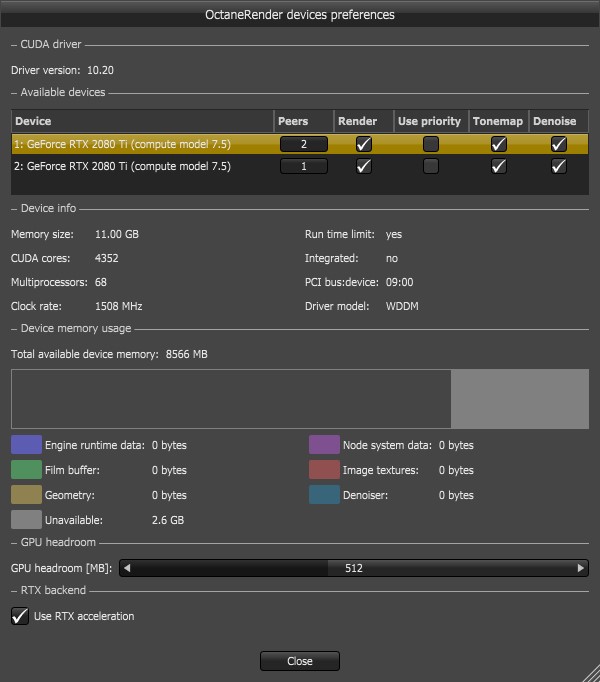The image size is (600, 682).
Task: Toggle Tonemap checkbox for device 2
Action: point(499,166)
